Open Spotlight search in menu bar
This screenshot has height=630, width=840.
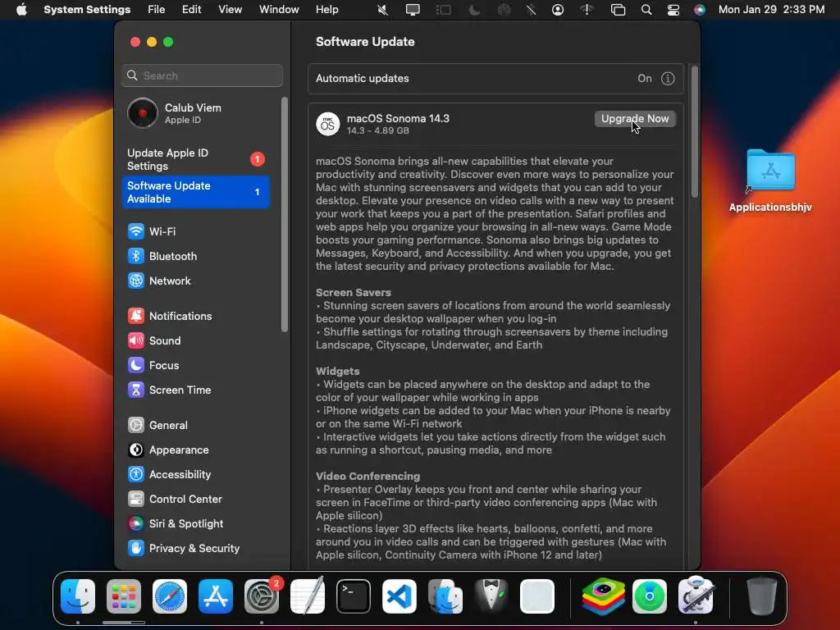point(646,10)
